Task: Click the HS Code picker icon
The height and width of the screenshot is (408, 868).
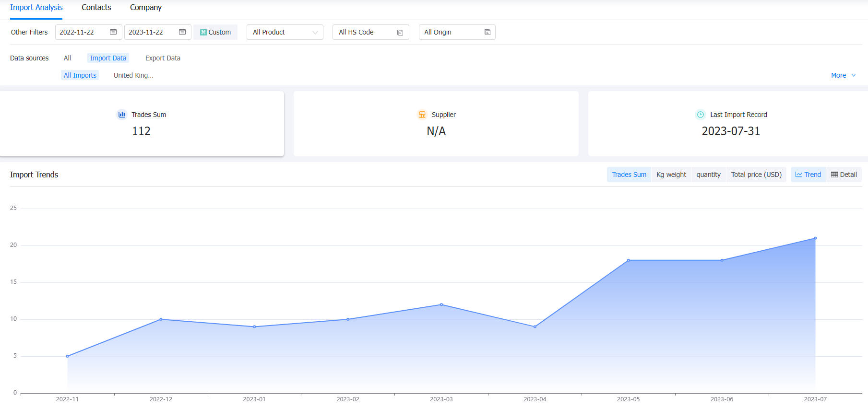Action: point(400,33)
